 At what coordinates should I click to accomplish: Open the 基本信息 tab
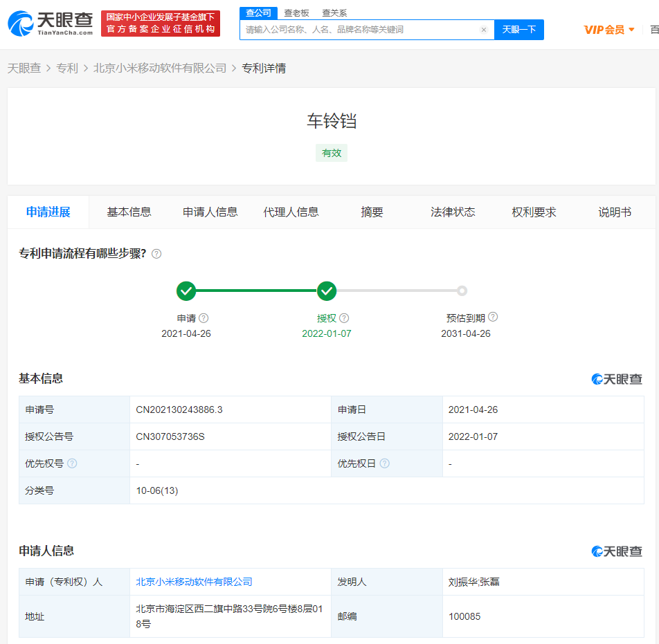click(x=129, y=212)
